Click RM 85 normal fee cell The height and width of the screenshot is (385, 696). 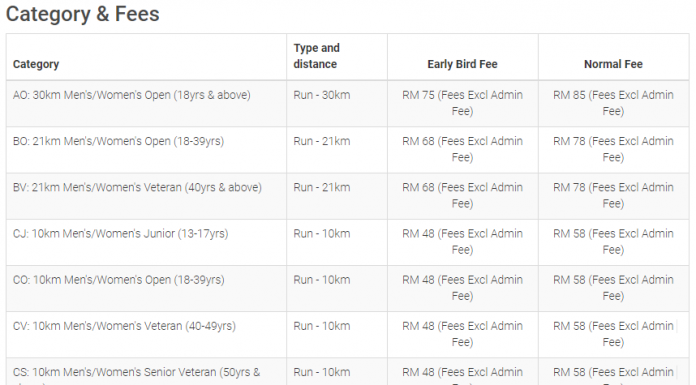coord(613,103)
